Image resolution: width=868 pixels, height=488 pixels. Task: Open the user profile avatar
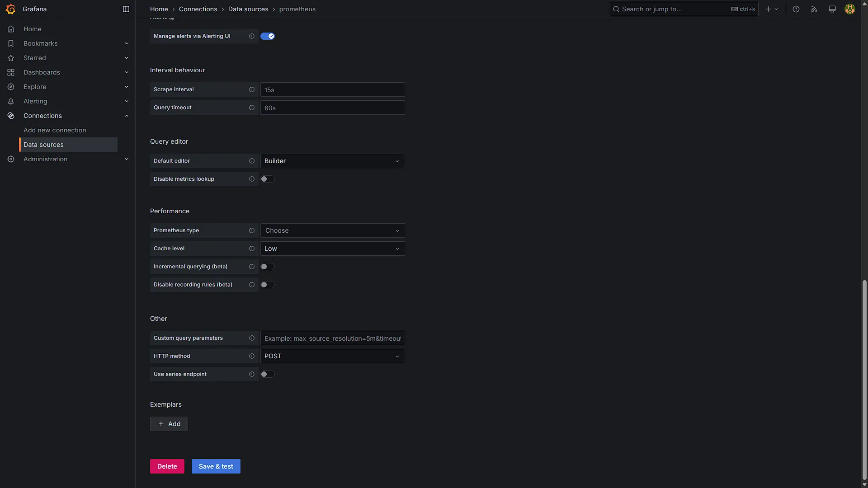click(x=850, y=9)
